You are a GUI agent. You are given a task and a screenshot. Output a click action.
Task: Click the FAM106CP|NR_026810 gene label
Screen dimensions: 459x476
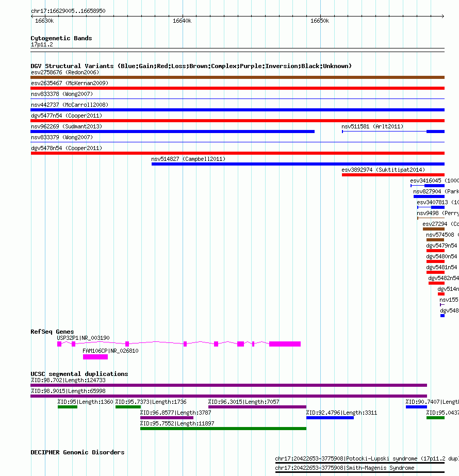(x=110, y=351)
